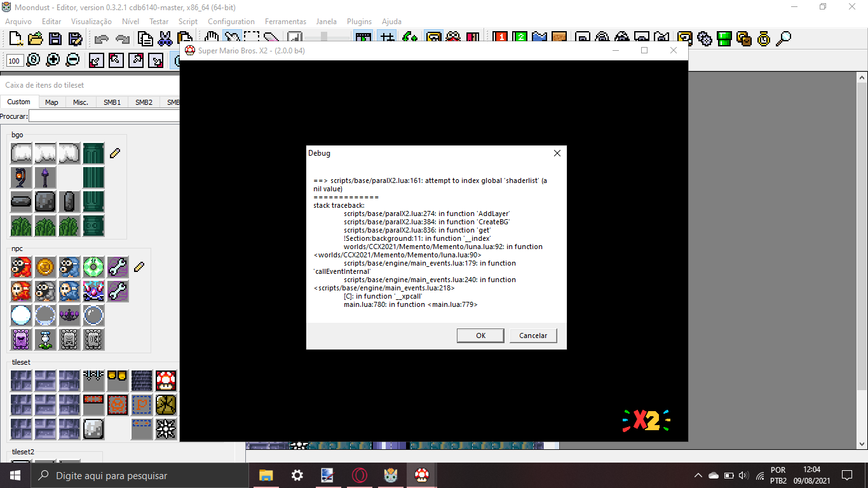Click the Save As floppy-with-pencil icon
The image size is (868, 488).
[75, 38]
